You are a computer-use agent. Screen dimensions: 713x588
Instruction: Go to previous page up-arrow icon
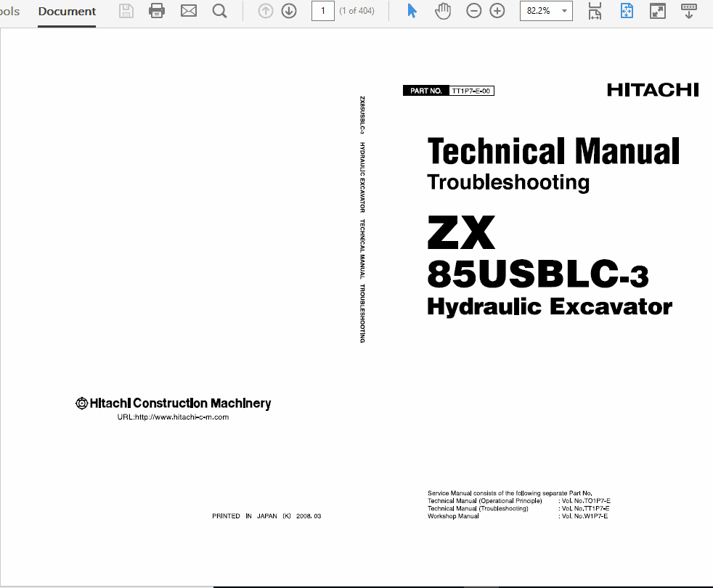266,11
